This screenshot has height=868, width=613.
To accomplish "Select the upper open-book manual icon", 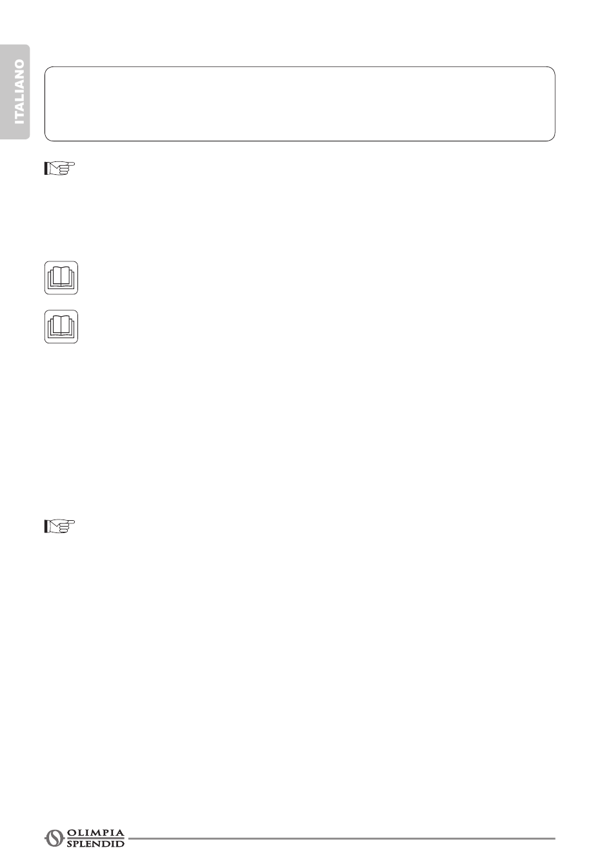I will tap(61, 278).
